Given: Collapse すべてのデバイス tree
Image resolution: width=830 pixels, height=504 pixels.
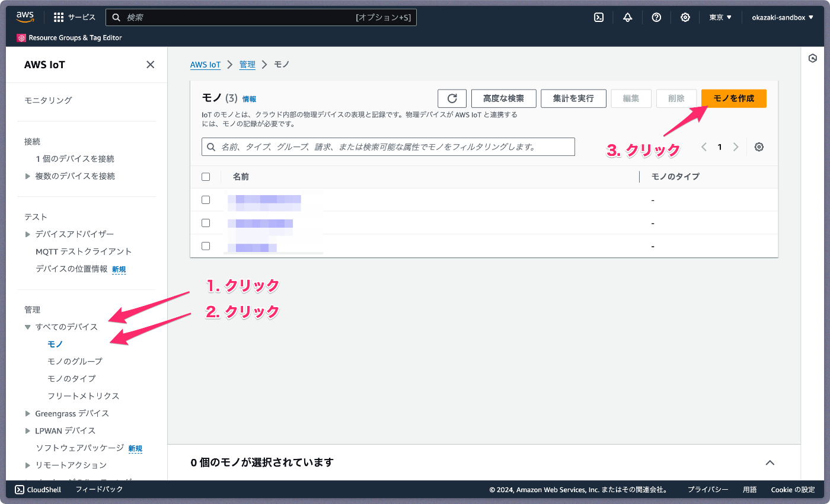Looking at the screenshot, I should [x=27, y=327].
